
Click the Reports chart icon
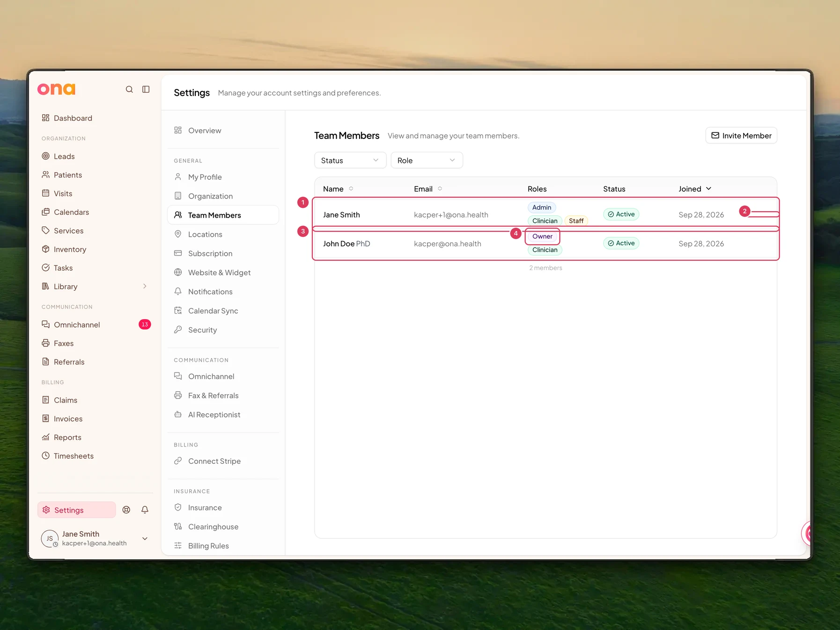pyautogui.click(x=45, y=437)
